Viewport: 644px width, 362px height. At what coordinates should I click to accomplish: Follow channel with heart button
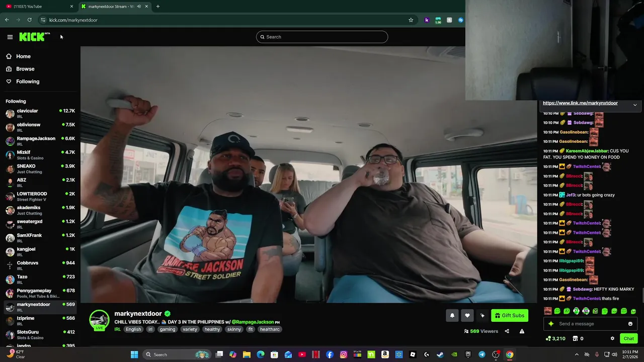467,315
